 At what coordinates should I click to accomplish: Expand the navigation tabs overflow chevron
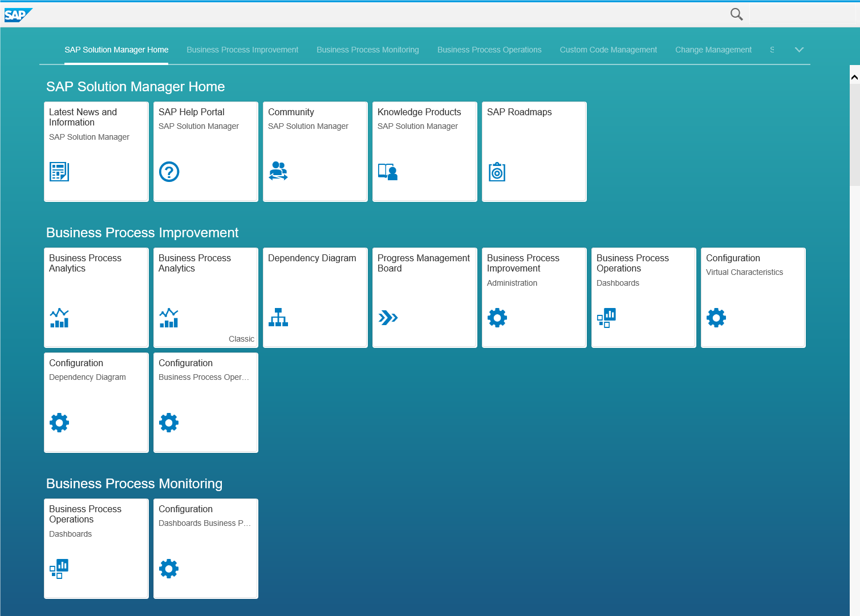click(799, 50)
